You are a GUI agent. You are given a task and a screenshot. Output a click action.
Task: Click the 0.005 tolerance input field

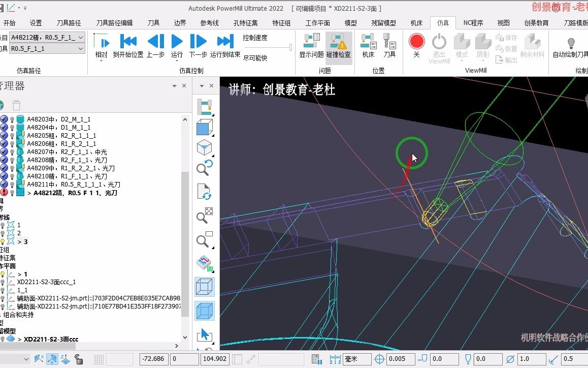(x=401, y=358)
